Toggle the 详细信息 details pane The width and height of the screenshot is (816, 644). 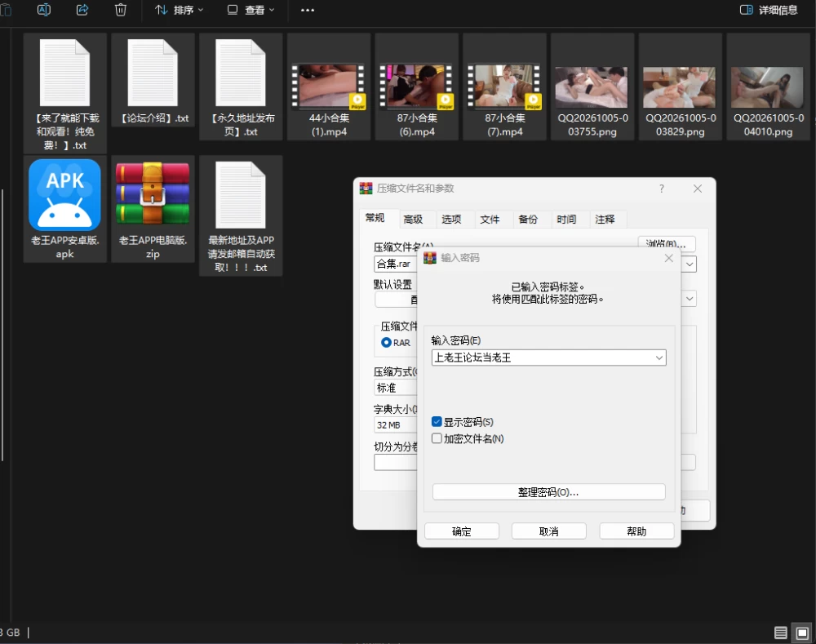click(769, 10)
